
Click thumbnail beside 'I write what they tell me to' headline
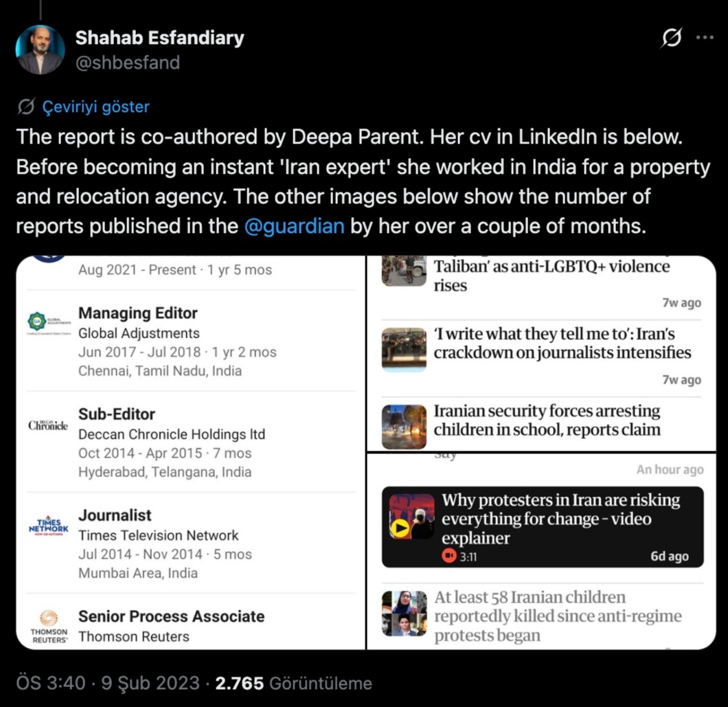(x=404, y=349)
